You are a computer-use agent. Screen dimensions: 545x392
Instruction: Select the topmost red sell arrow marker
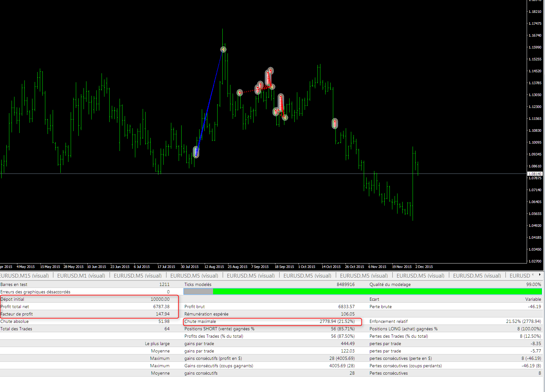pyautogui.click(x=271, y=71)
